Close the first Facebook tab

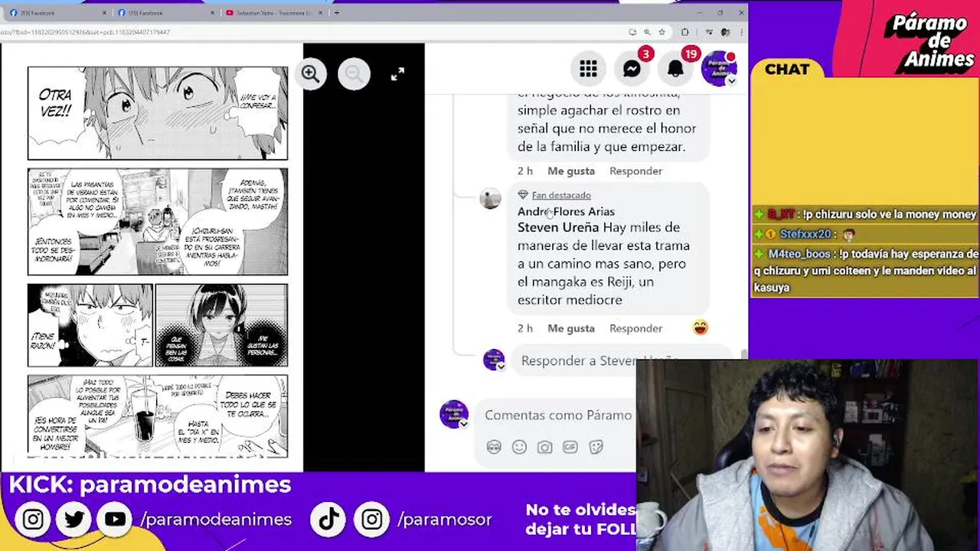click(105, 13)
